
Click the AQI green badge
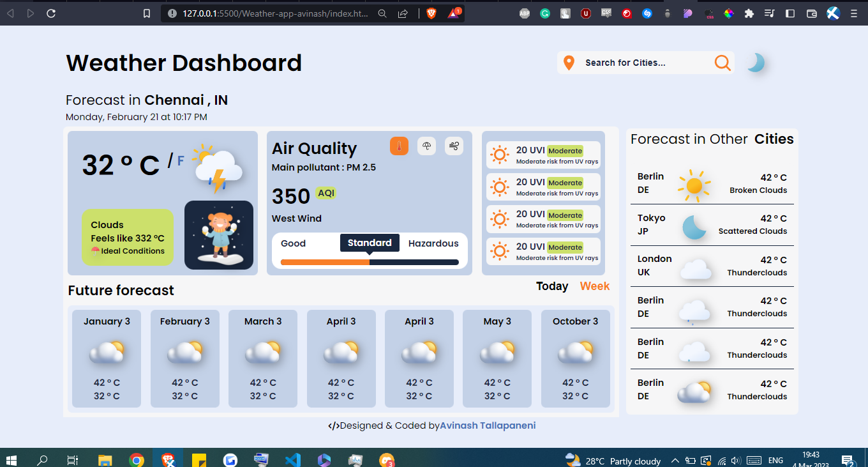coord(325,193)
